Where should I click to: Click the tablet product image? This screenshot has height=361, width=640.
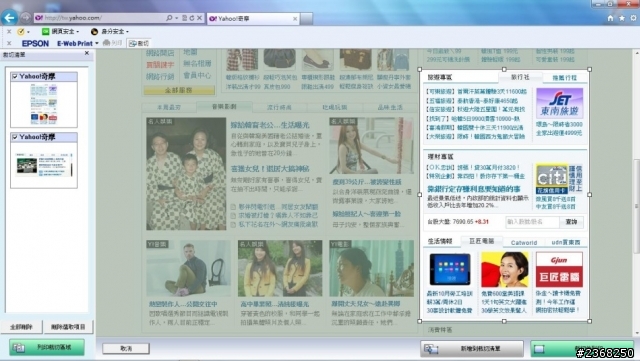[x=450, y=270]
